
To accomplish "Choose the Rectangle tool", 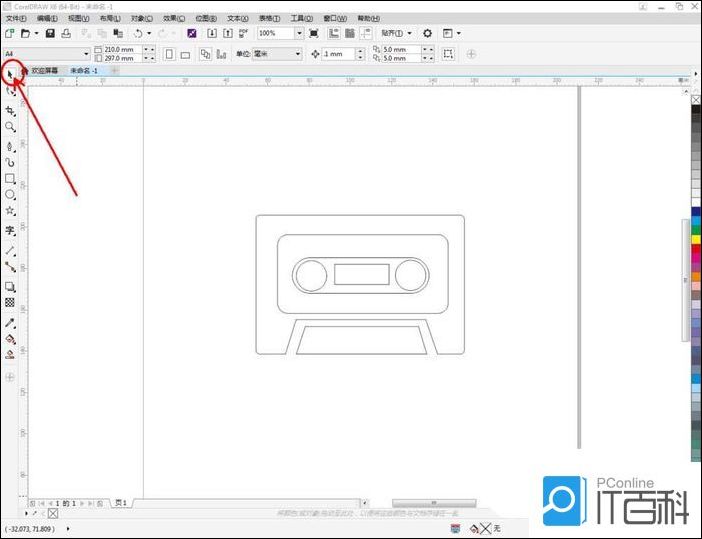I will (10, 179).
